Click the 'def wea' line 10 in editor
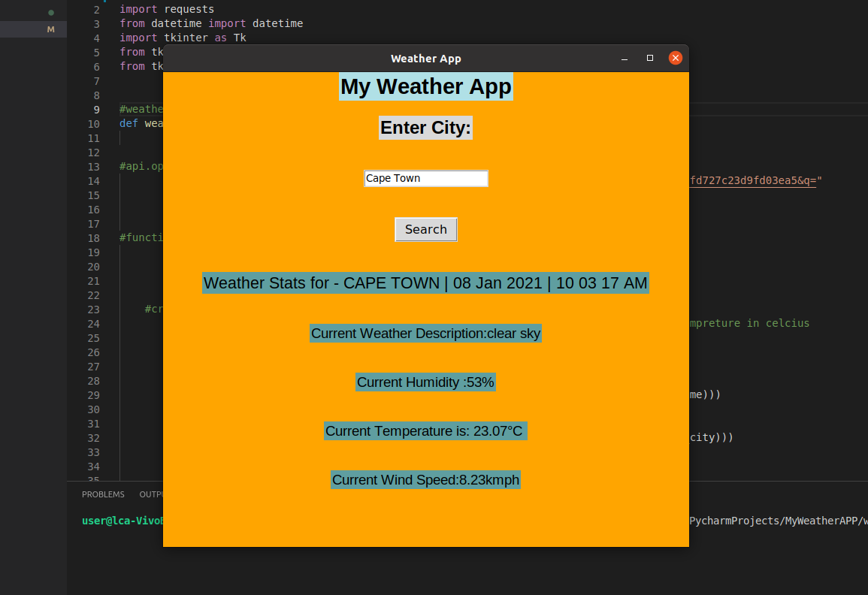The width and height of the screenshot is (868, 595). [141, 123]
